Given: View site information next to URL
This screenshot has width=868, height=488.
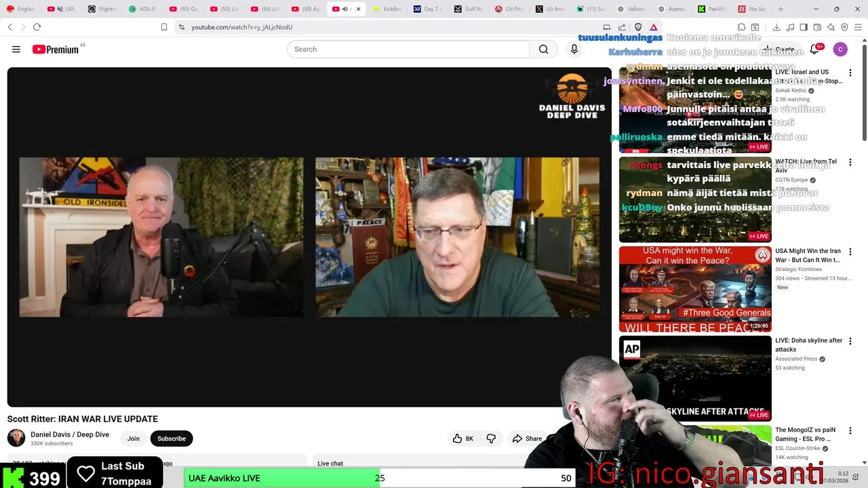Looking at the screenshot, I should click(182, 27).
